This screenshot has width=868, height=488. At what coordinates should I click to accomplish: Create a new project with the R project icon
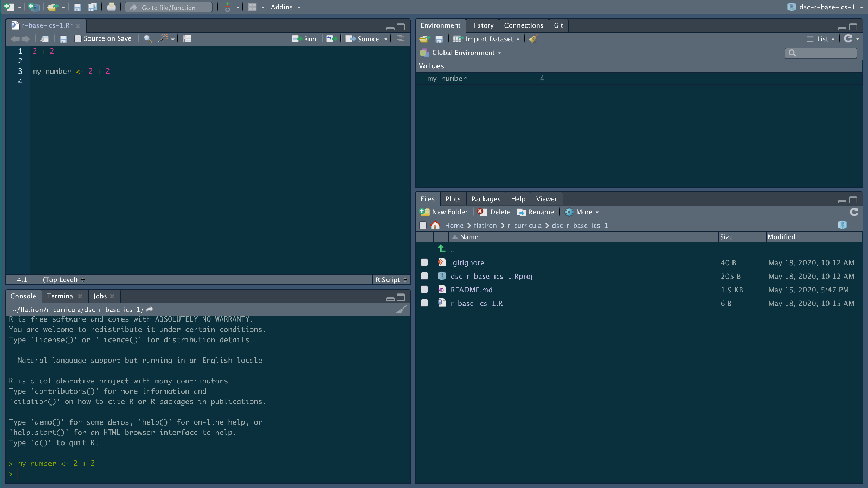[34, 7]
